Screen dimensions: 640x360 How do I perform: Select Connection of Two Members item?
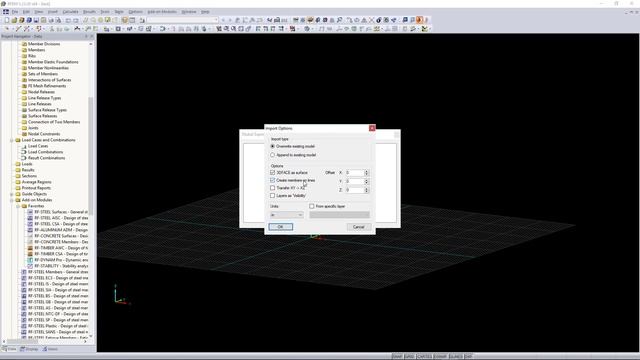[54, 122]
